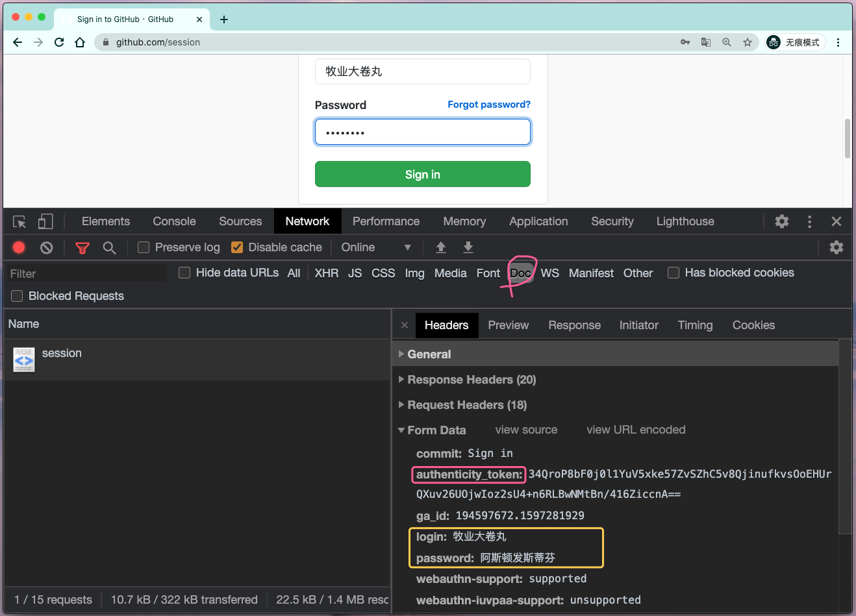Check Has blocked cookies
856x616 pixels.
(673, 273)
